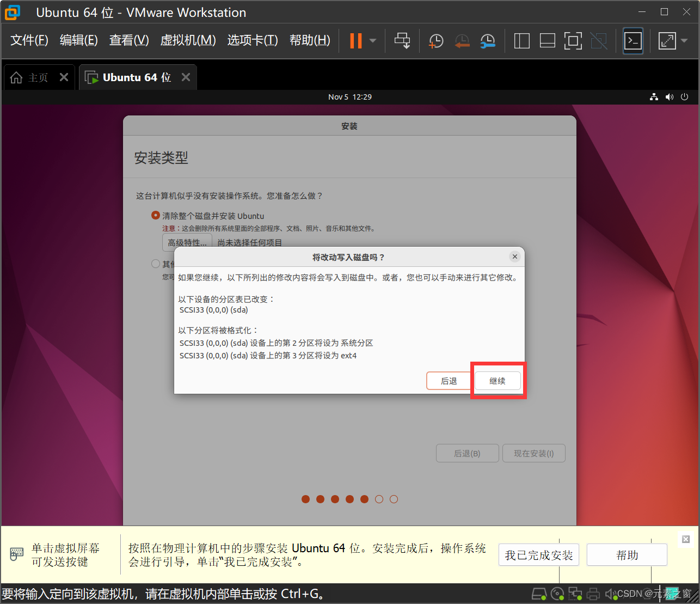The width and height of the screenshot is (700, 604).
Task: Open the 虚拟机(M) menu
Action: pos(188,40)
